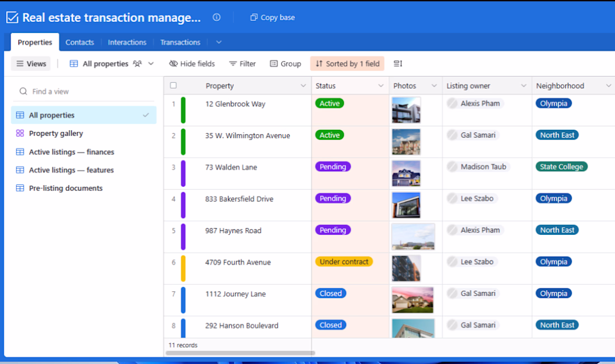
Task: Click the horizontal scrollbar below the table
Action: 240,353
